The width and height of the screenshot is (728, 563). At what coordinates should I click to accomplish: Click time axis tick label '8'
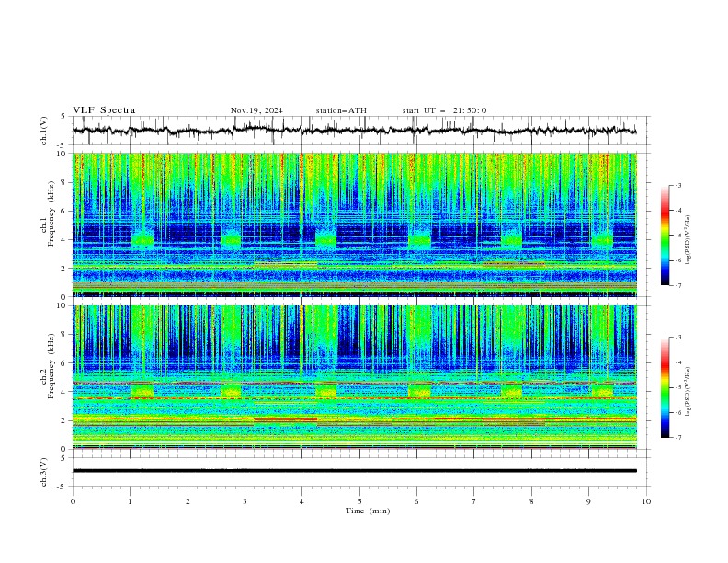tap(531, 501)
